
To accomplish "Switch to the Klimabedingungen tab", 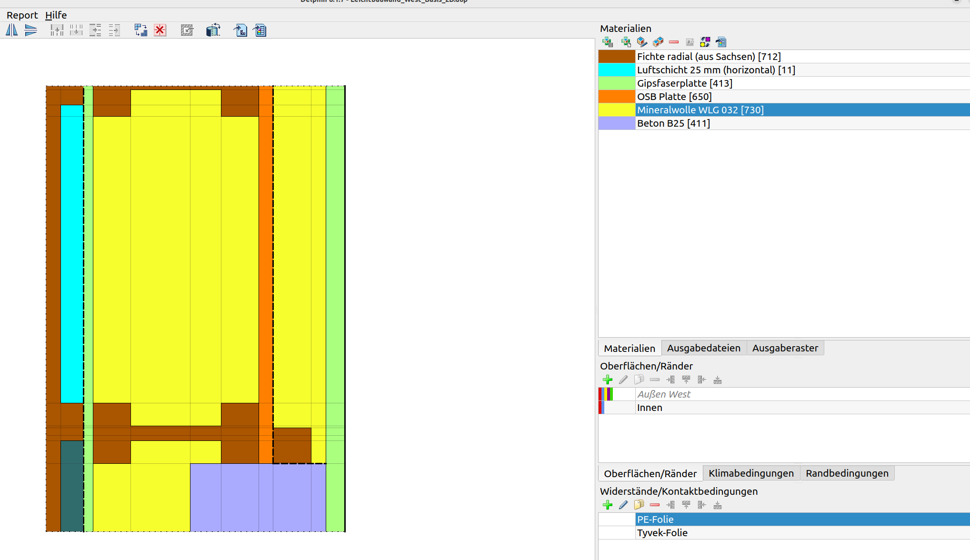I will pos(751,473).
